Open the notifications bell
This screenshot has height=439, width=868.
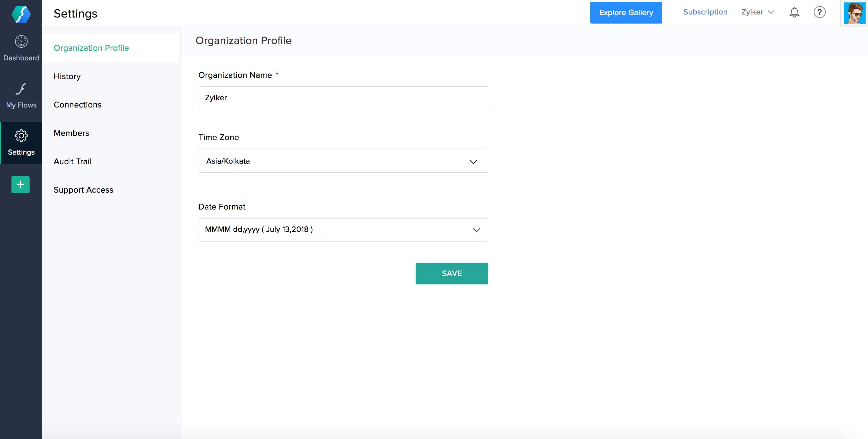794,12
